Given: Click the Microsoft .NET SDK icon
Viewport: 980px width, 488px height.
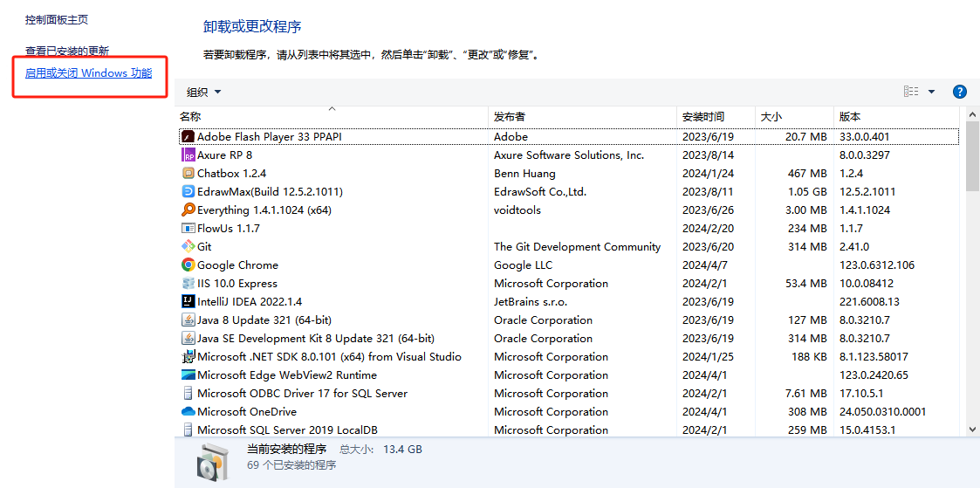Looking at the screenshot, I should point(188,357).
